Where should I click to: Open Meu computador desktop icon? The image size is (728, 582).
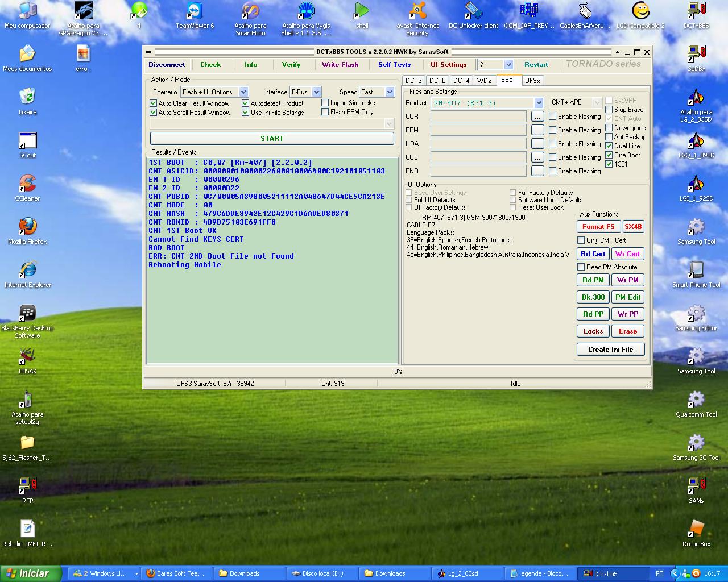coord(27,15)
